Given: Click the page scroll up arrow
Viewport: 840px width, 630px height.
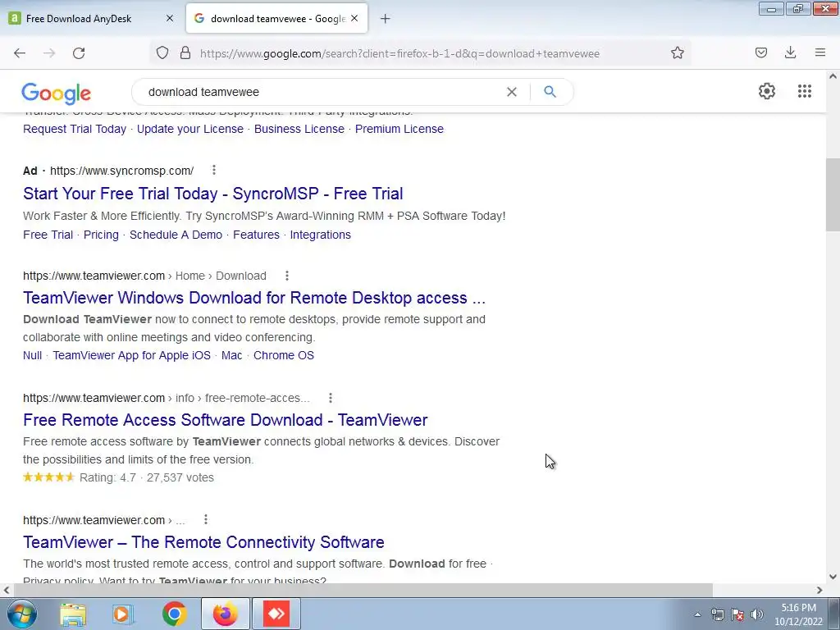Looking at the screenshot, I should (x=833, y=76).
